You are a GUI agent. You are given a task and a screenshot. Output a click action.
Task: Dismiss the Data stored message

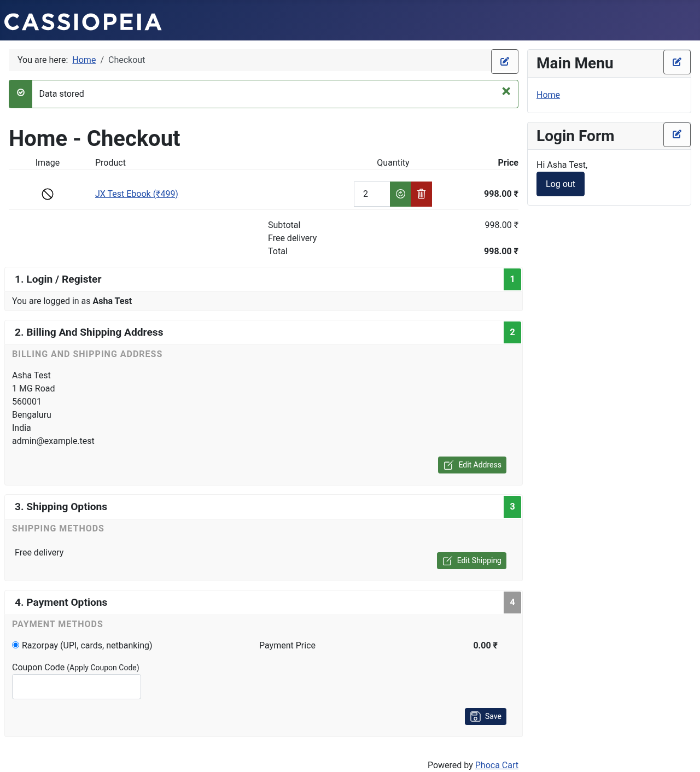point(506,91)
